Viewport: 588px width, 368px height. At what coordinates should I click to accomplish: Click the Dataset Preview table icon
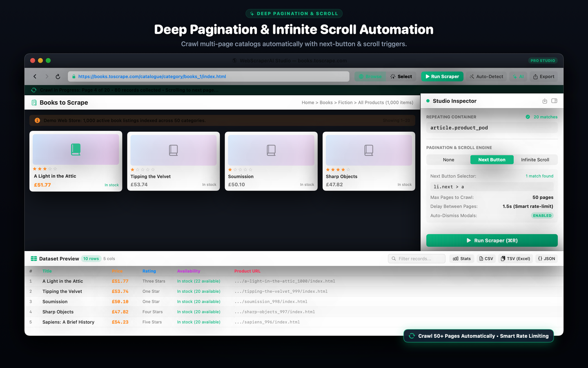coord(34,259)
